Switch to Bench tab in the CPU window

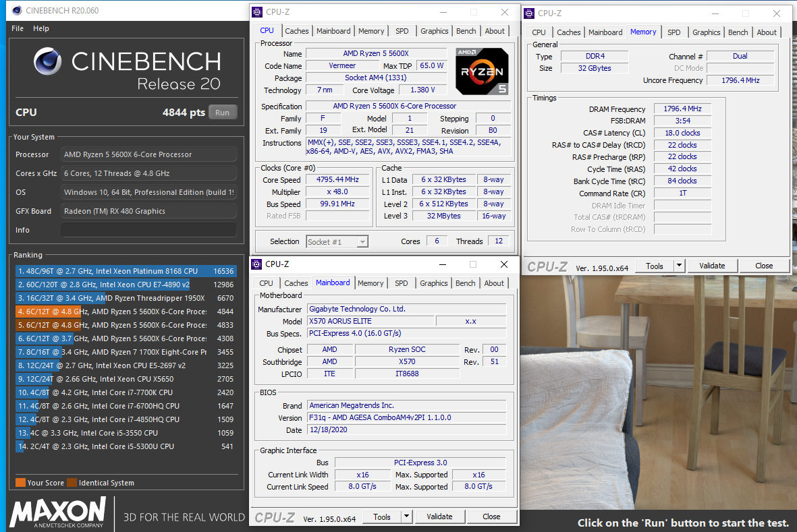[466, 31]
